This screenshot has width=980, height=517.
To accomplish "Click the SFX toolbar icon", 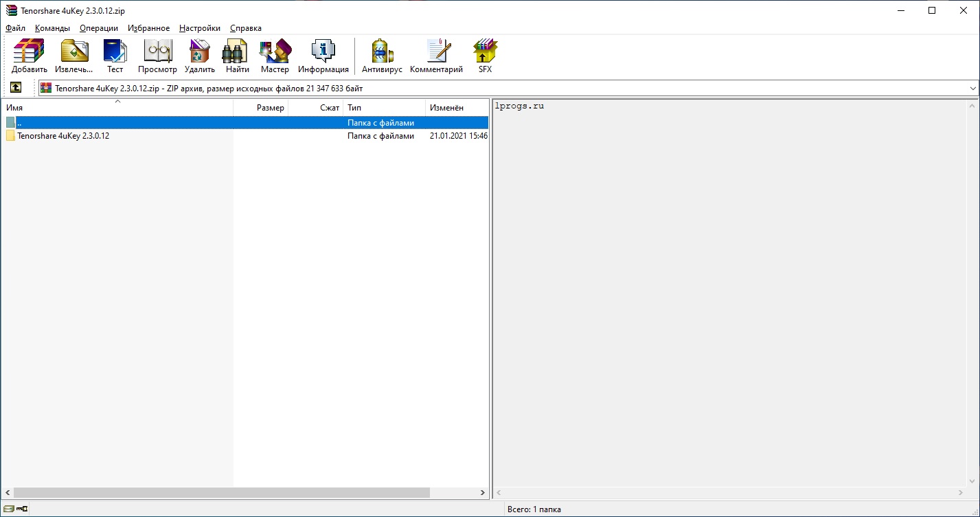I will (485, 56).
